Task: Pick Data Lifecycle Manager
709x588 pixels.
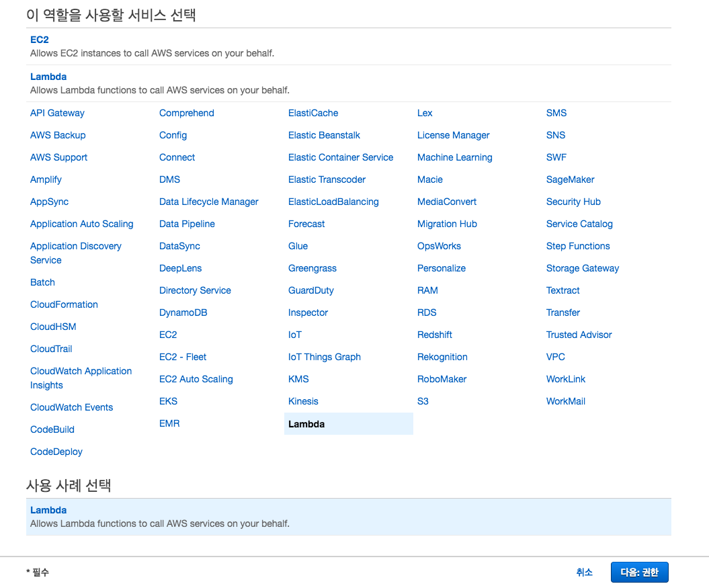Action: pyautogui.click(x=209, y=202)
